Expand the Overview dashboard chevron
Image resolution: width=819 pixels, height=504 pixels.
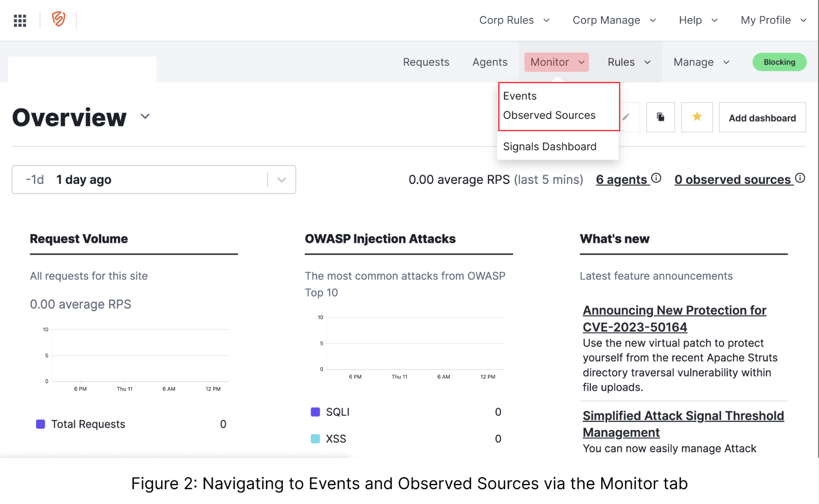[145, 116]
